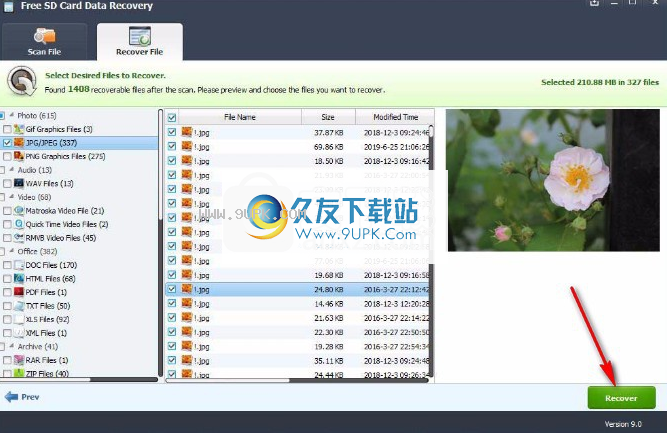Image resolution: width=670 pixels, height=434 pixels.
Task: Uncheck the 14.46 KB jpg file
Action: coord(172,303)
